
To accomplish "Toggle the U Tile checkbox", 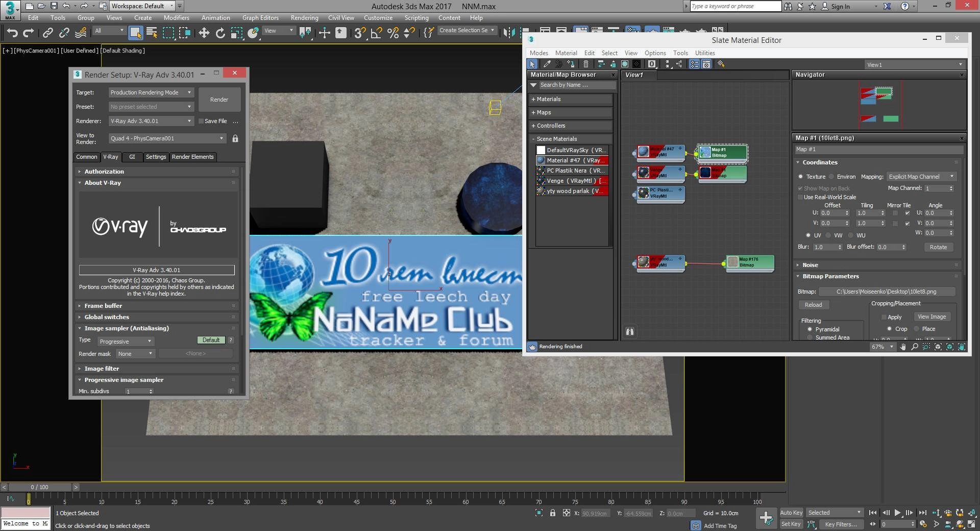I will (x=907, y=213).
